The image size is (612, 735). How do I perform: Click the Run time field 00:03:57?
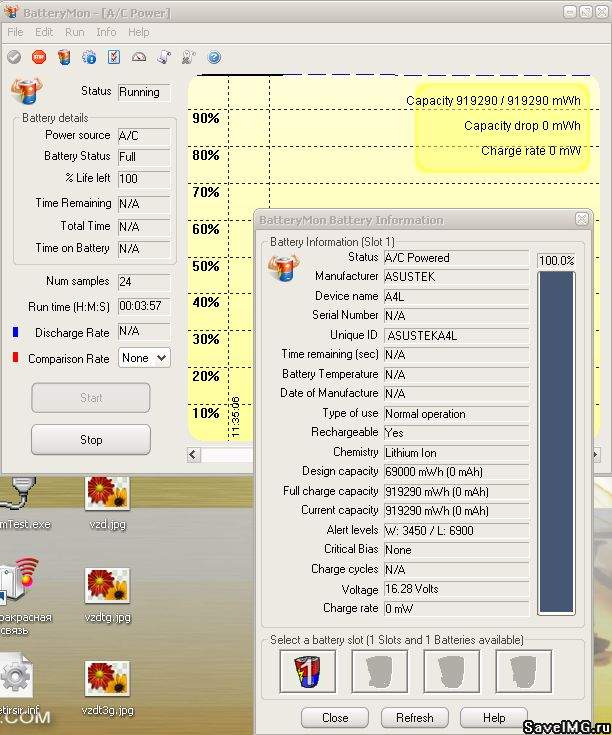click(x=144, y=306)
